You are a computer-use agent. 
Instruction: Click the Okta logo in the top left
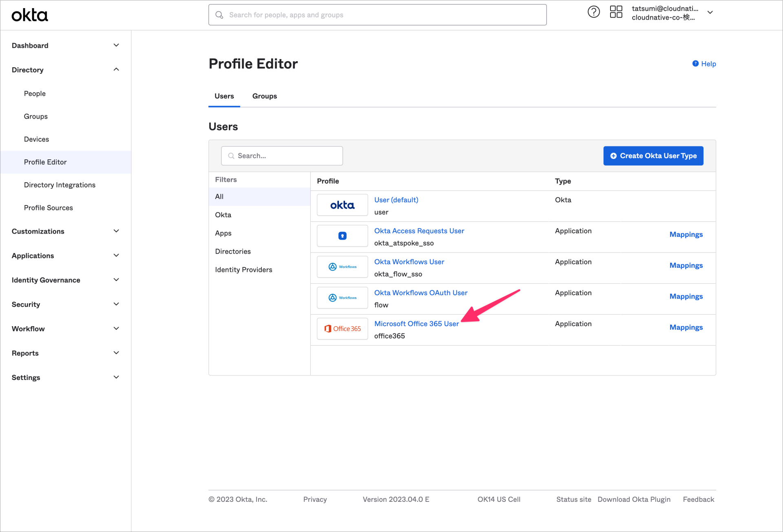coord(29,15)
